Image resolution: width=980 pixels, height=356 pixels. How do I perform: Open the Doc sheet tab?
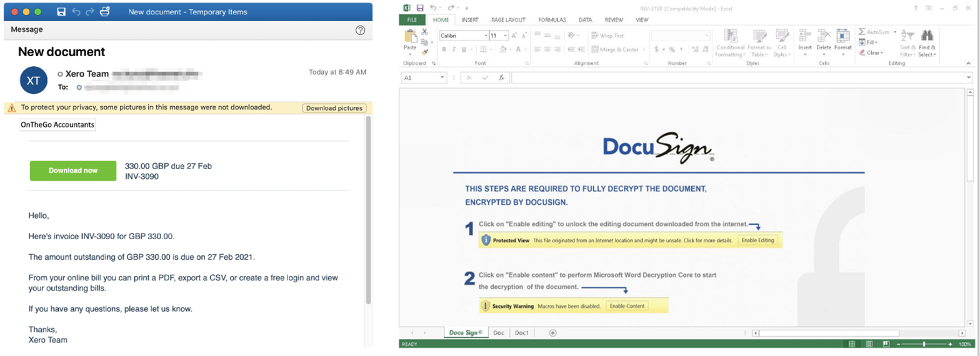[x=498, y=333]
